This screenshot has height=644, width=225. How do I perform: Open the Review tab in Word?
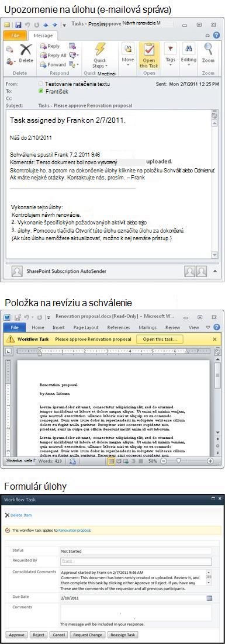point(172,327)
